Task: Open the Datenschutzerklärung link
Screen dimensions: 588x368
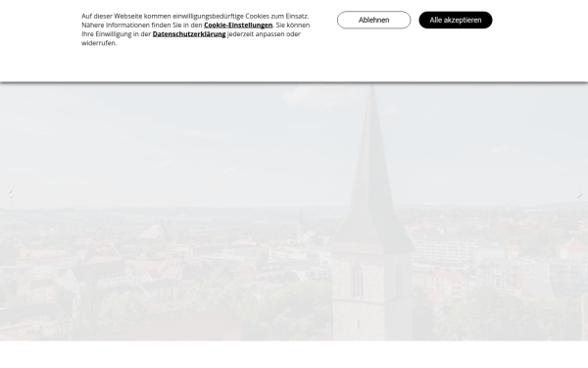Action: (x=189, y=34)
